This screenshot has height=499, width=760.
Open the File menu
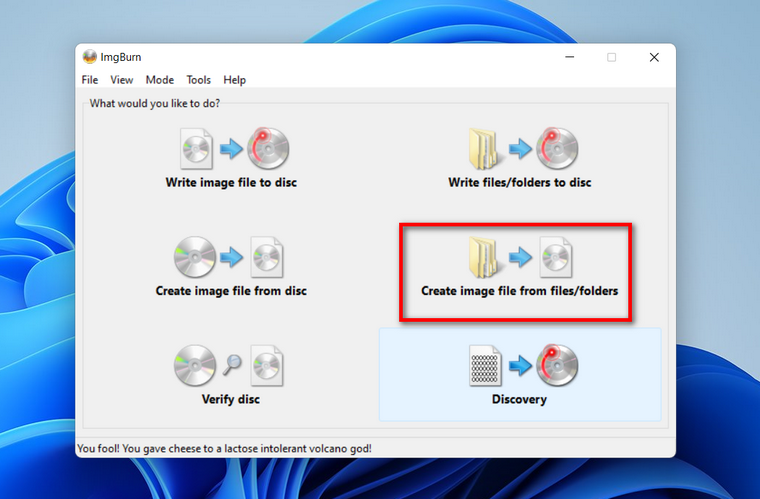90,80
